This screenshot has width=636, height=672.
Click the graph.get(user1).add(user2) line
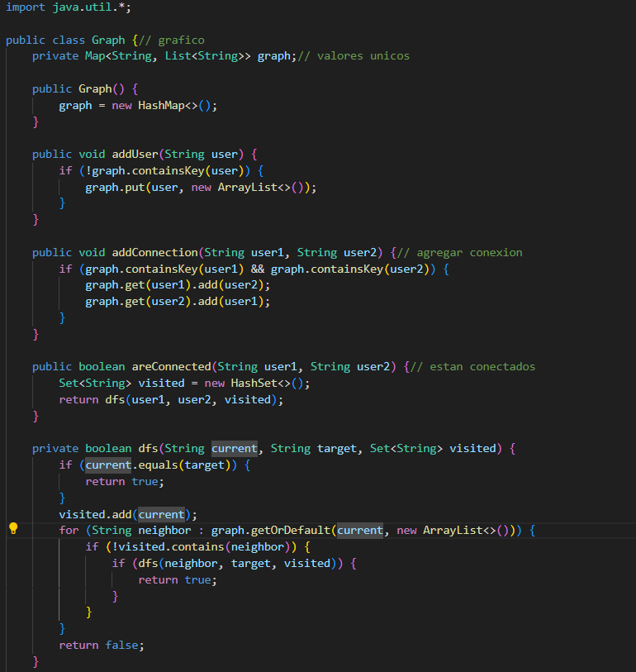click(178, 285)
